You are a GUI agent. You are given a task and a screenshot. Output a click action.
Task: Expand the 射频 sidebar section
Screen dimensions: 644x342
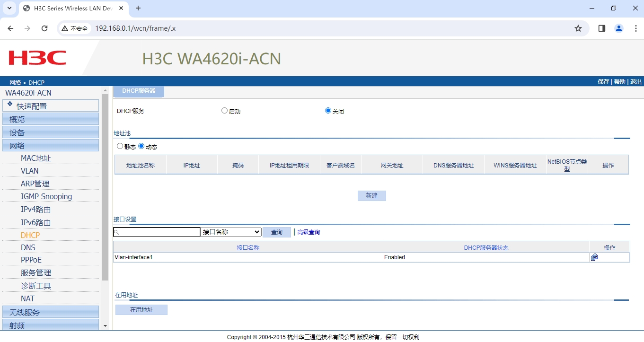[51, 325]
